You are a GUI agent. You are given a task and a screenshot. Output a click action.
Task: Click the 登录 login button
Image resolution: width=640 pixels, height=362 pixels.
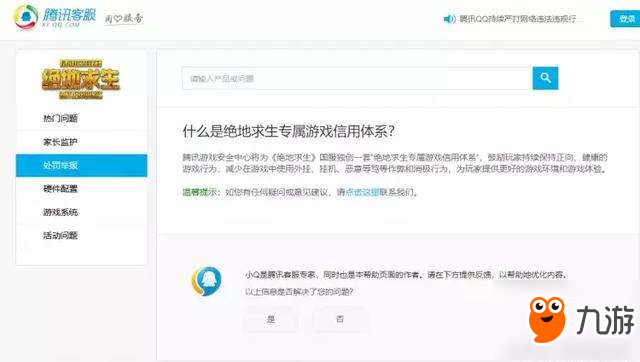click(x=625, y=19)
